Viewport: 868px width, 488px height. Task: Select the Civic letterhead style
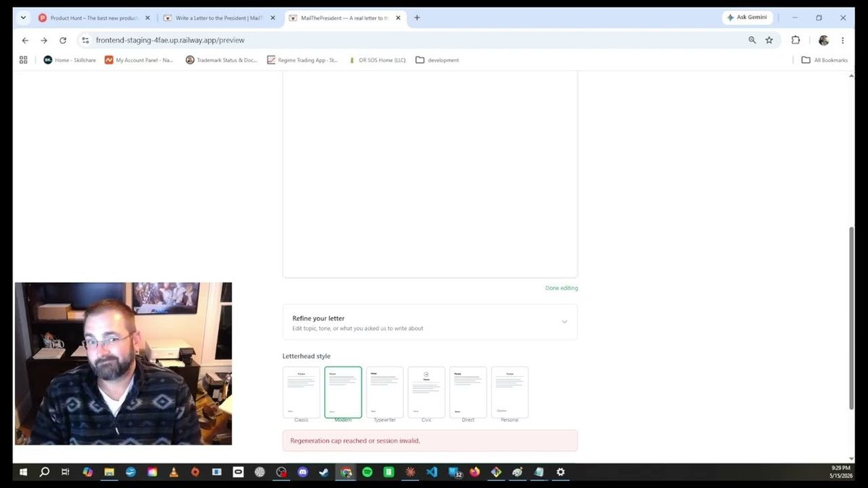tap(426, 393)
